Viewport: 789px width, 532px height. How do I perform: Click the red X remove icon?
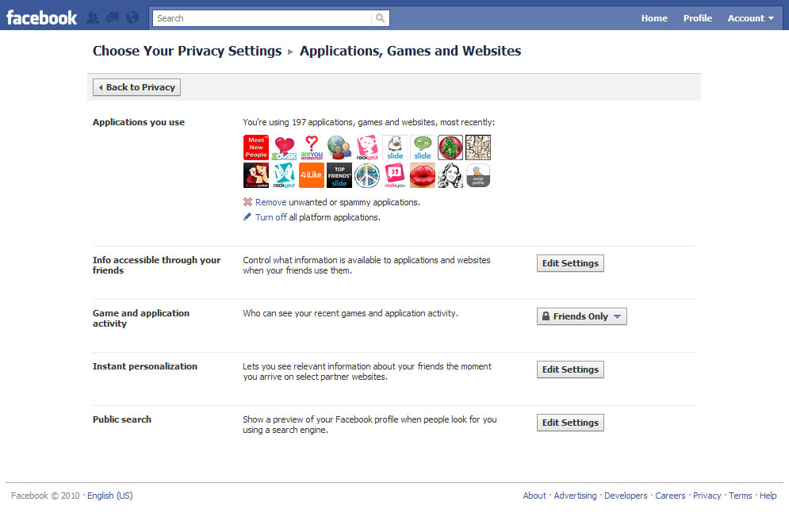coord(247,202)
